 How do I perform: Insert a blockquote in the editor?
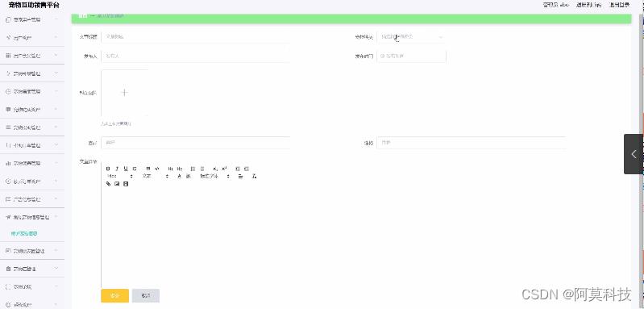(147, 169)
